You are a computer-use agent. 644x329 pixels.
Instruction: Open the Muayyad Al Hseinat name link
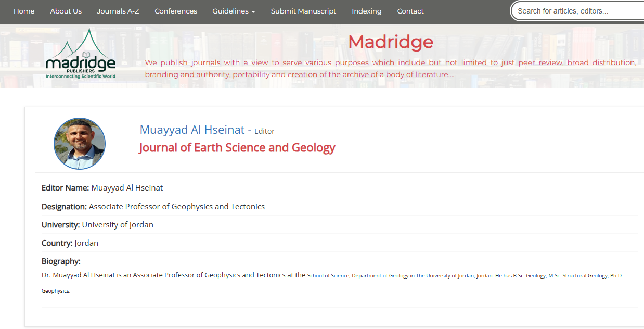pyautogui.click(x=192, y=130)
